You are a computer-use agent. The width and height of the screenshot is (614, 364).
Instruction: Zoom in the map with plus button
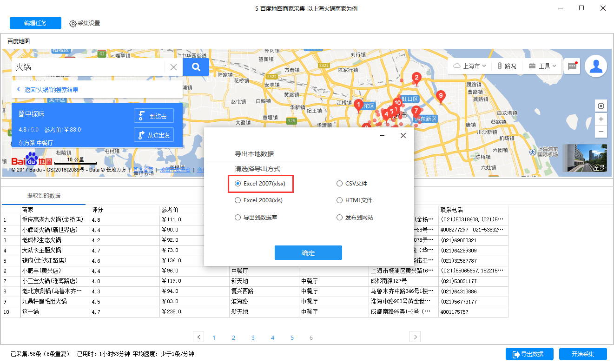pos(601,119)
